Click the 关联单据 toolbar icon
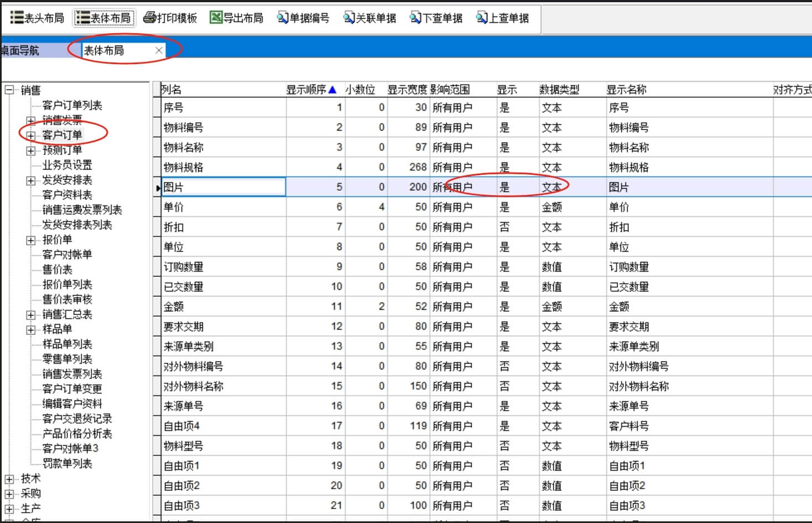 click(349, 18)
